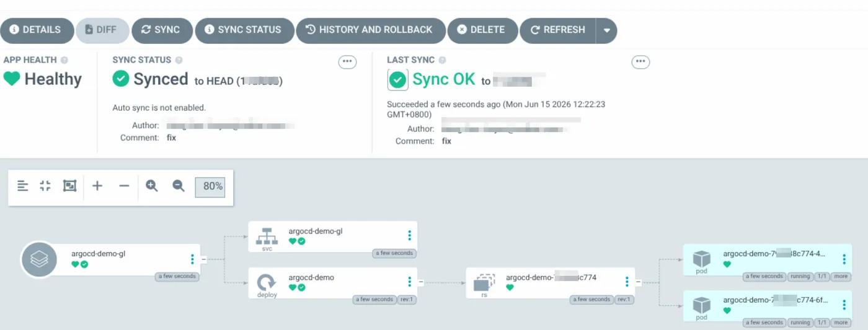The image size is (868, 330).
Task: Click the 'Synced' status text
Action: point(161,79)
